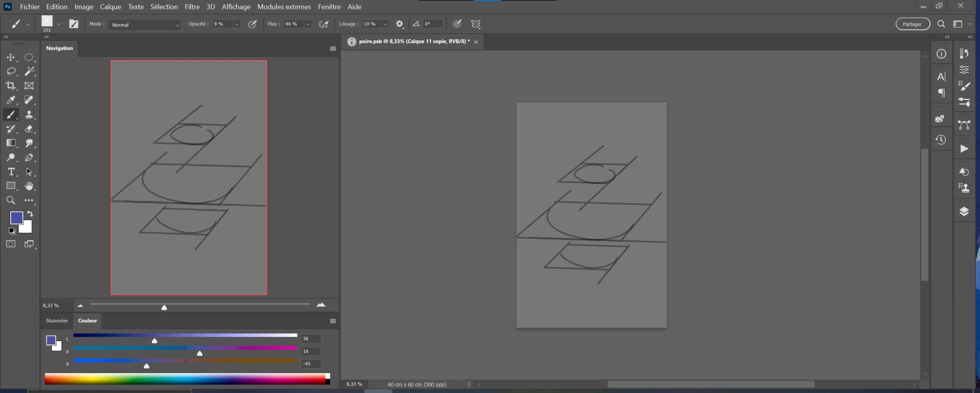
Task: Switch to the Nuancier tab
Action: click(x=57, y=320)
